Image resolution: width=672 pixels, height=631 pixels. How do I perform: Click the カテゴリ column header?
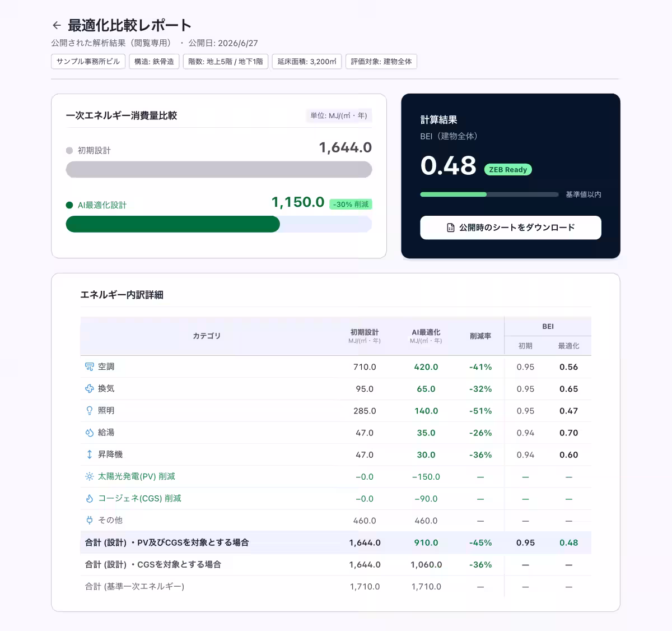pos(207,336)
